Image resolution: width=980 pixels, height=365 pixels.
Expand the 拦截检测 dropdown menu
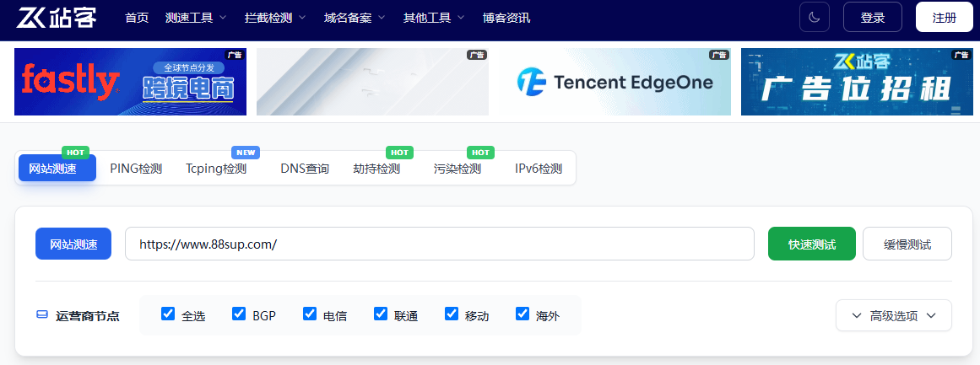coord(275,18)
